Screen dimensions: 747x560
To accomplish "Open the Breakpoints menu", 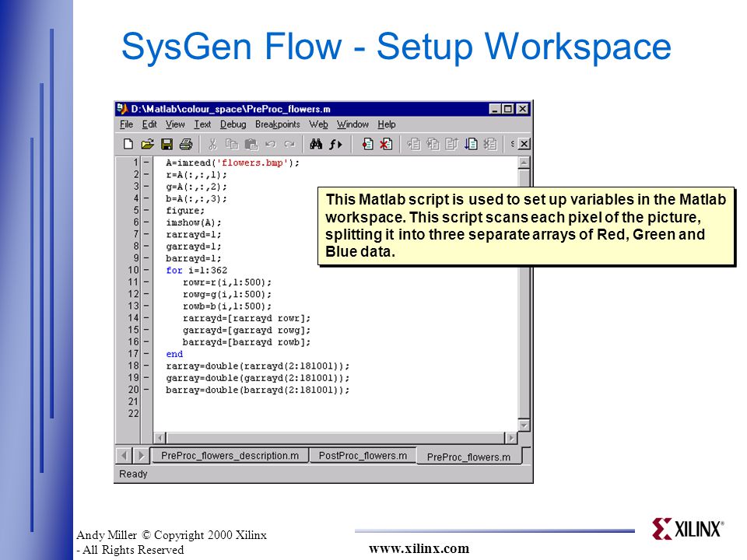I will click(277, 124).
